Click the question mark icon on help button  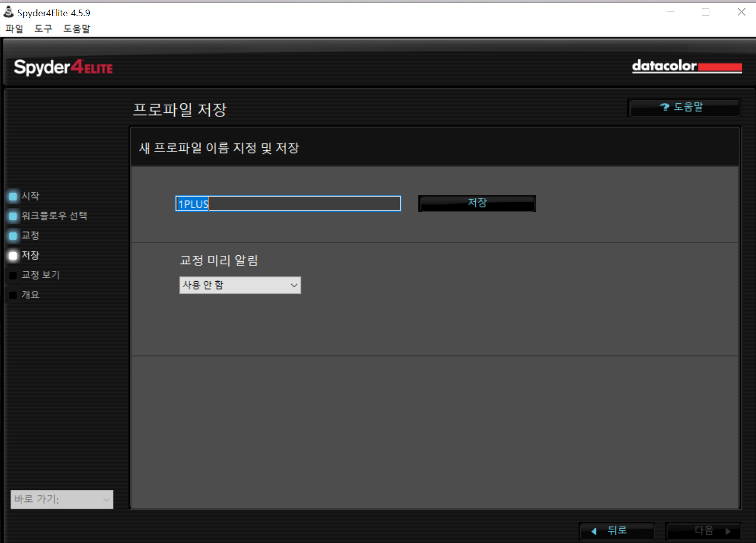click(x=664, y=107)
